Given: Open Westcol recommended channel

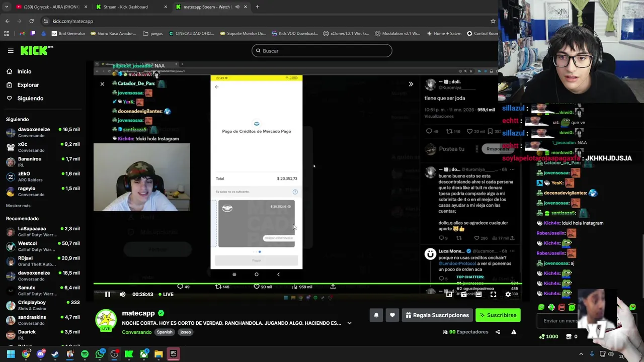Looking at the screenshot, I should (43, 246).
